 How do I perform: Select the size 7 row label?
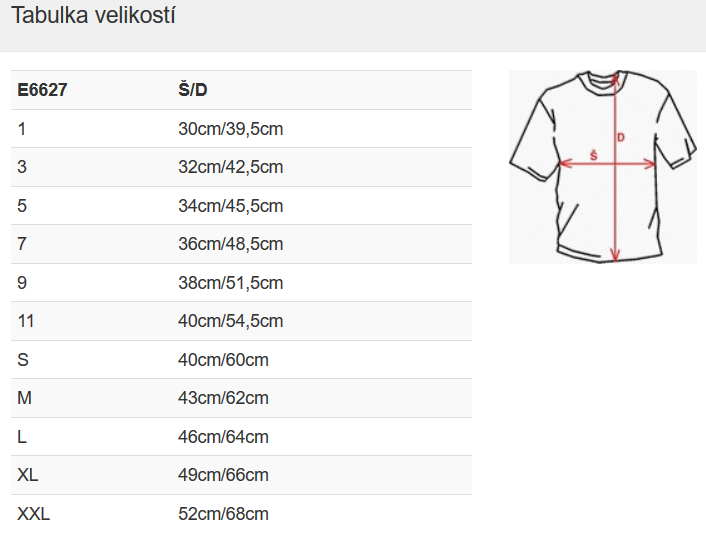click(x=22, y=244)
